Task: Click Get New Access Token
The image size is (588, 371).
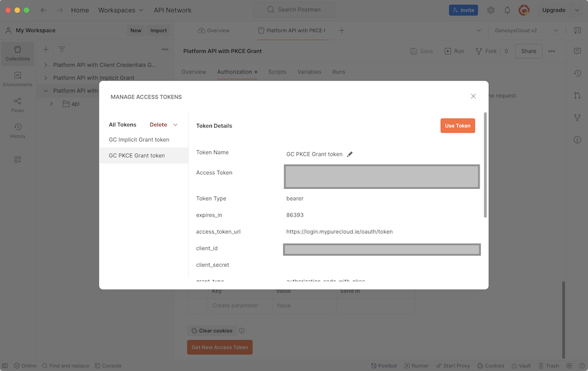Action: tap(221, 347)
